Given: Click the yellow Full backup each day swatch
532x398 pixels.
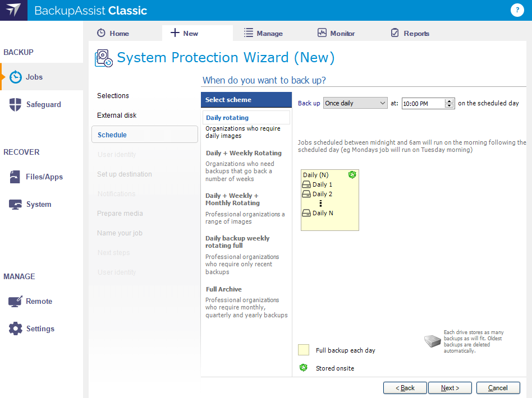Looking at the screenshot, I should pyautogui.click(x=304, y=350).
